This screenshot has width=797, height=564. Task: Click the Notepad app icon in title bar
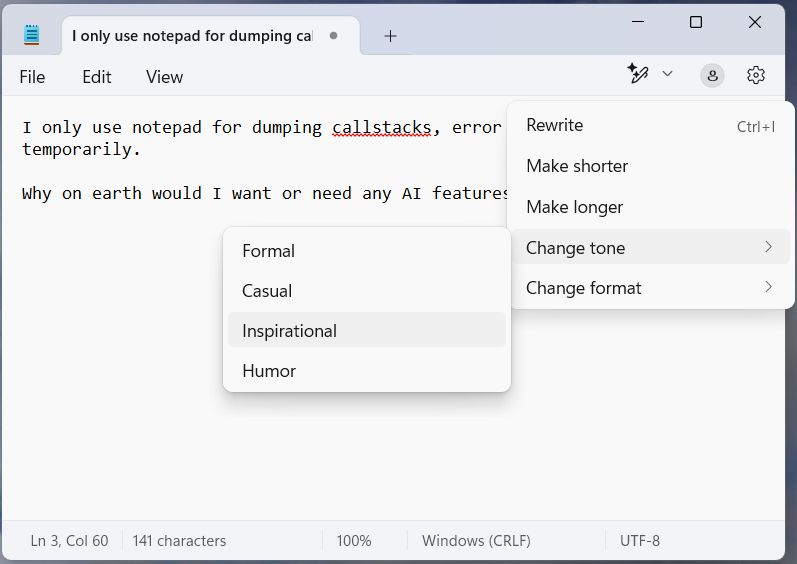32,35
